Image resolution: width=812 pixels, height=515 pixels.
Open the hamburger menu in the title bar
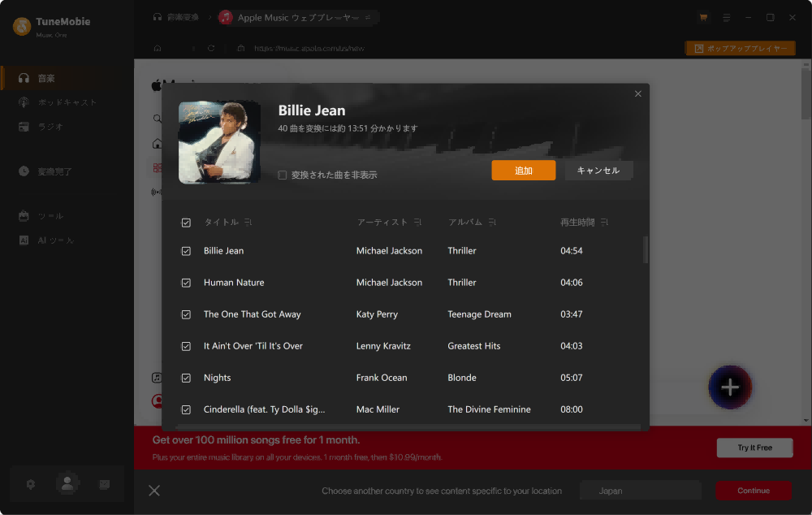(x=727, y=18)
